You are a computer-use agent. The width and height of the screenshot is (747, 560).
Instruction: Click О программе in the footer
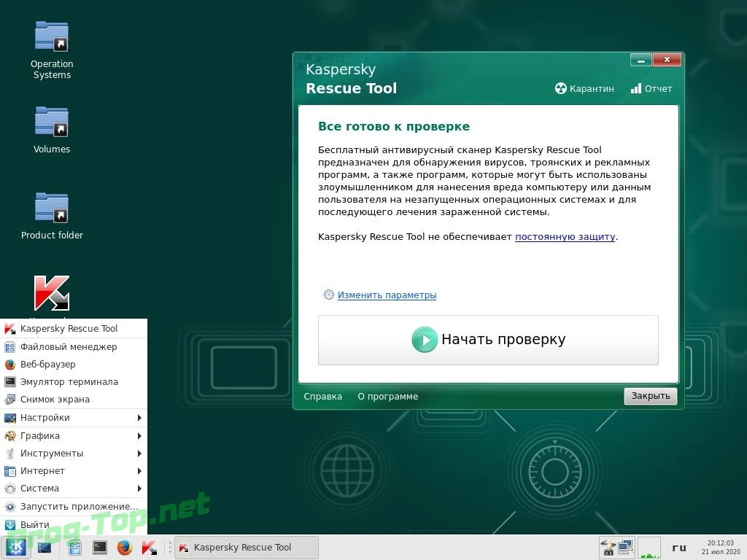(x=388, y=396)
